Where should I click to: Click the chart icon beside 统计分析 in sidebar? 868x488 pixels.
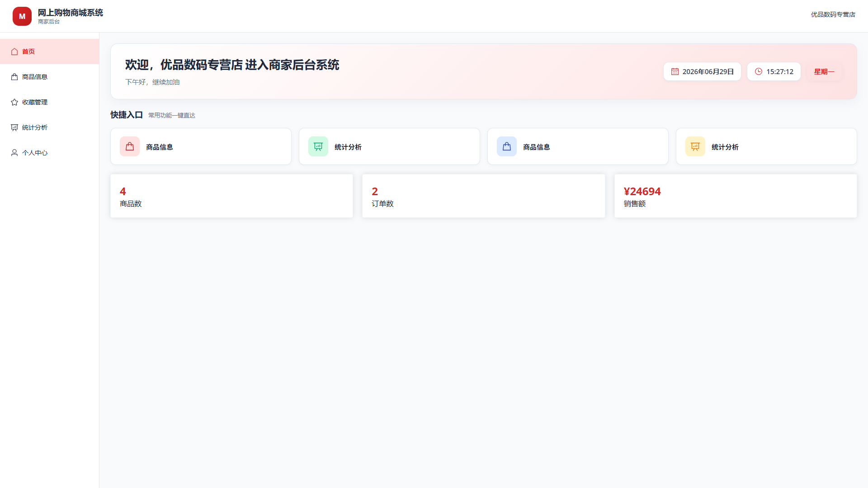[14, 127]
